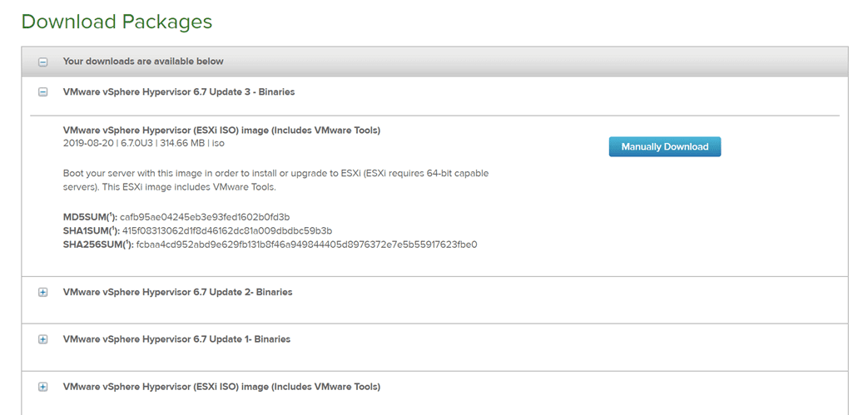
Task: Click the Manually Download button
Action: tap(665, 146)
